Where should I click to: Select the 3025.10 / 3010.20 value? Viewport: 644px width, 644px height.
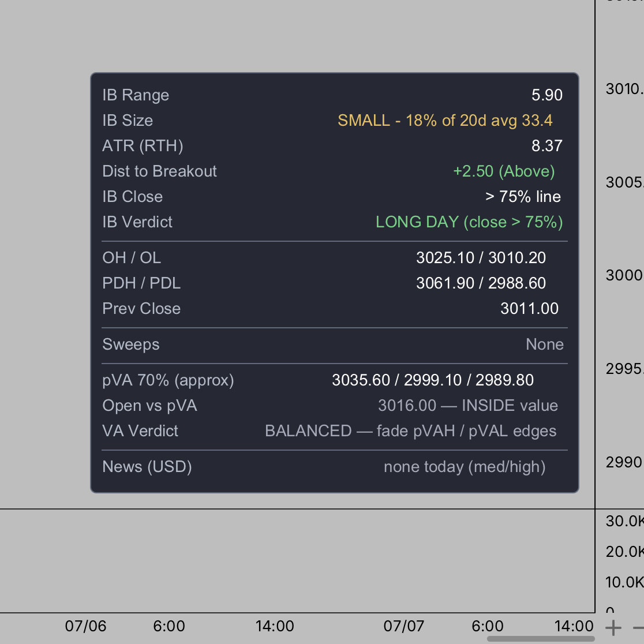pyautogui.click(x=481, y=258)
